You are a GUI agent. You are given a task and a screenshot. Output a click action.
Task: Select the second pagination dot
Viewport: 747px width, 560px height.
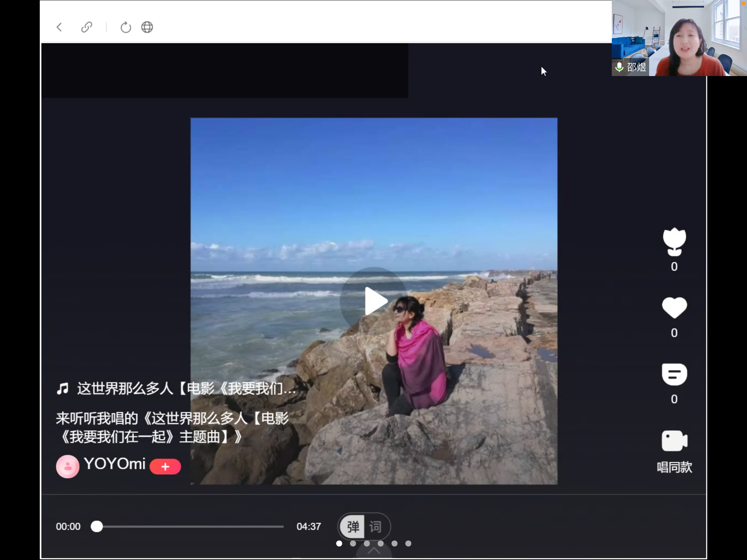[353, 543]
